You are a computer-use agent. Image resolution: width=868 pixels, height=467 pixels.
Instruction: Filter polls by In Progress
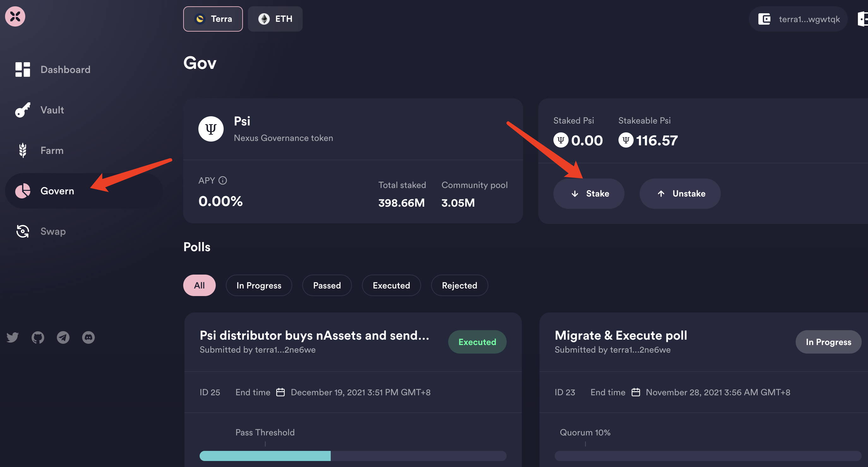[x=258, y=285]
